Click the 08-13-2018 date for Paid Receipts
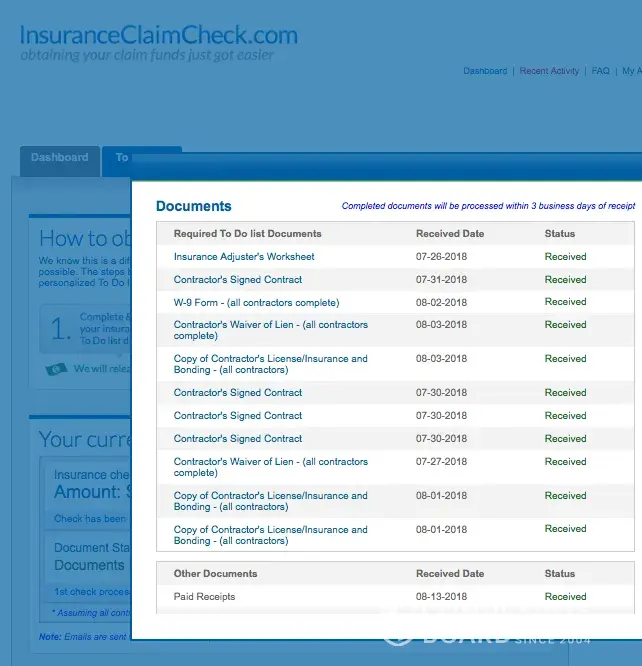Image resolution: width=642 pixels, height=666 pixels. pos(441,597)
